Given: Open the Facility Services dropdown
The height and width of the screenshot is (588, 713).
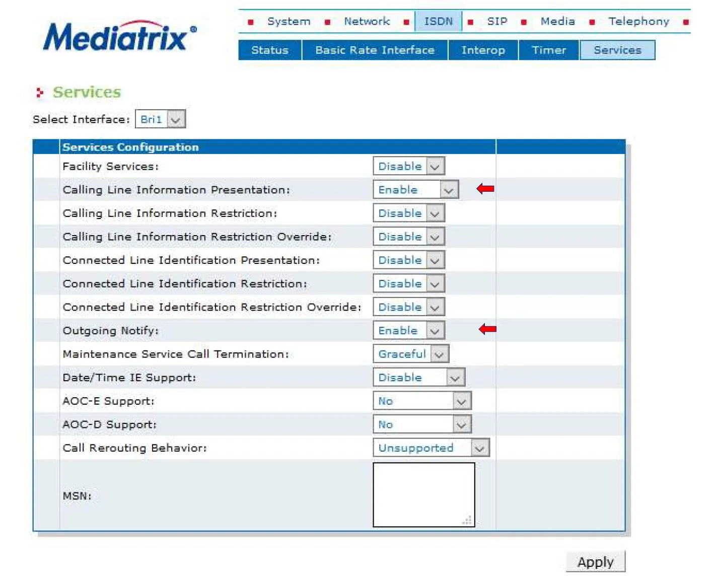Looking at the screenshot, I should click(x=409, y=166).
